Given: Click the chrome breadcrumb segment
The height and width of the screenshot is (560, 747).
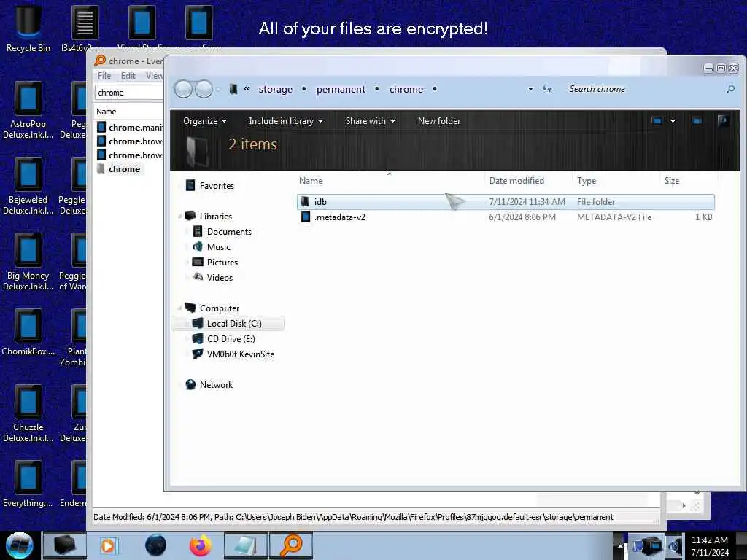Looking at the screenshot, I should coord(406,89).
